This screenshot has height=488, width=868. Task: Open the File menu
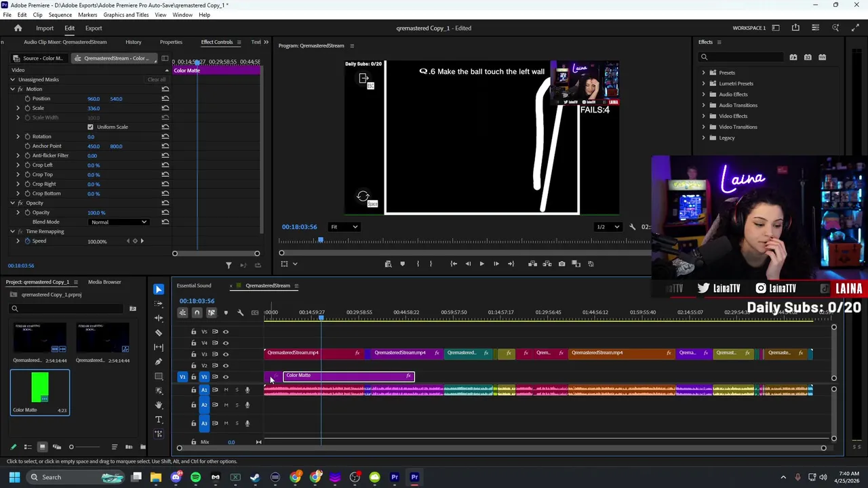coord(7,15)
